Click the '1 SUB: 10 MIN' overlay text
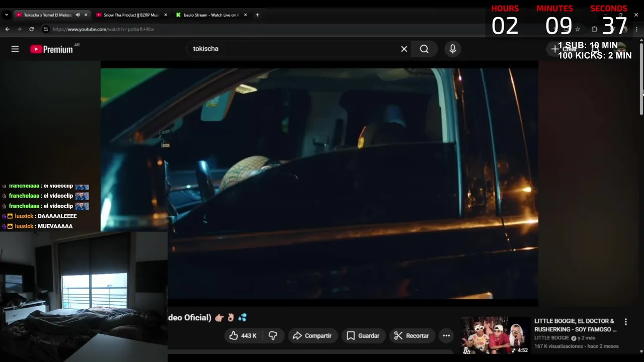The height and width of the screenshot is (362, 644). [x=588, y=45]
